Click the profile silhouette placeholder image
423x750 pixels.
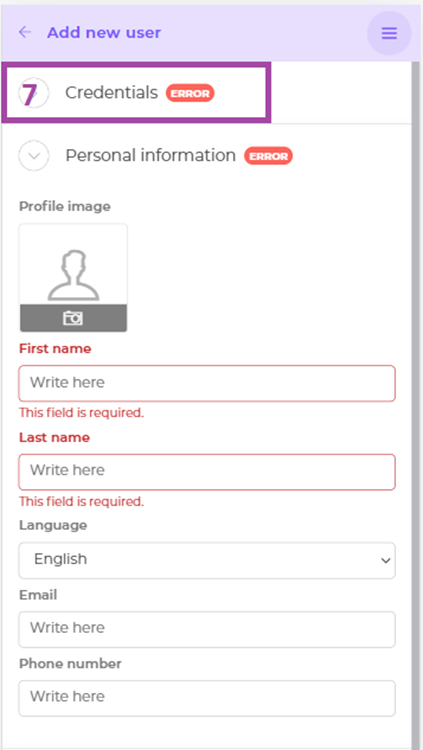(73, 276)
